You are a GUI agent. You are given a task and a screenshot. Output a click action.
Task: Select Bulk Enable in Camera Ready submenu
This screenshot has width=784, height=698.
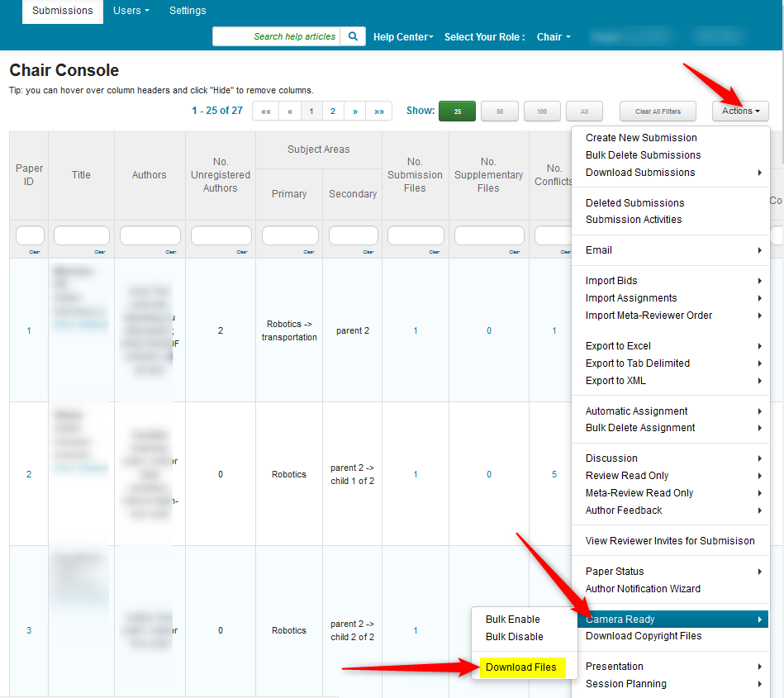[x=512, y=620]
